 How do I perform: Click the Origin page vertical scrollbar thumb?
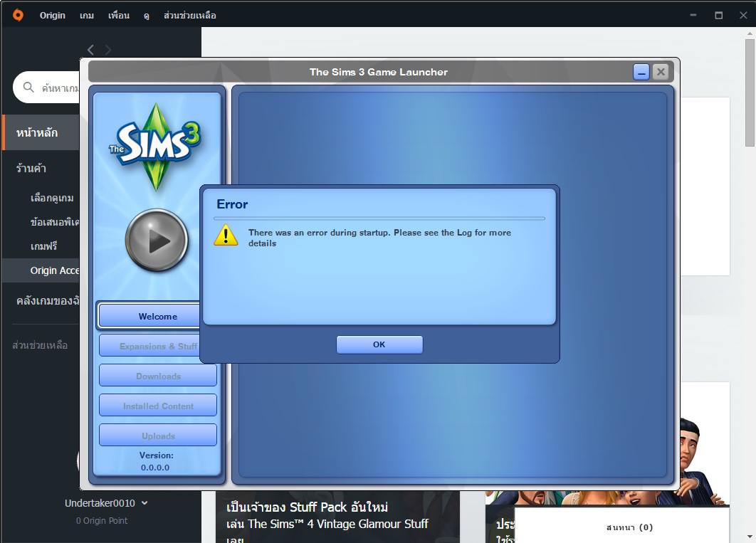[750, 93]
